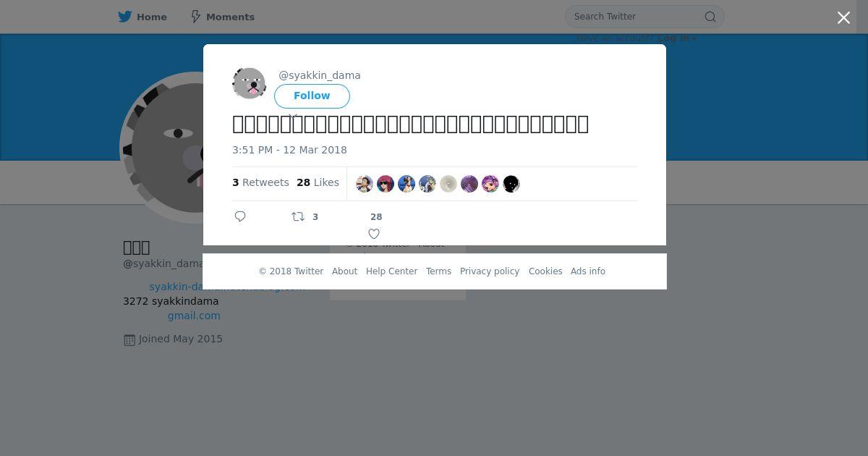Click the tweet author's avatar
Viewport: 868px width, 456px height.
coord(249,84)
